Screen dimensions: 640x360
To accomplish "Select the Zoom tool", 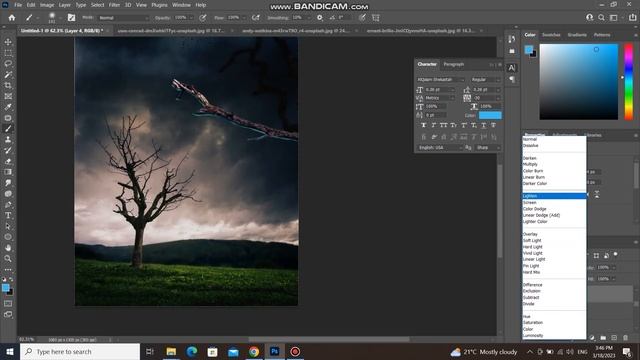I will (8, 258).
